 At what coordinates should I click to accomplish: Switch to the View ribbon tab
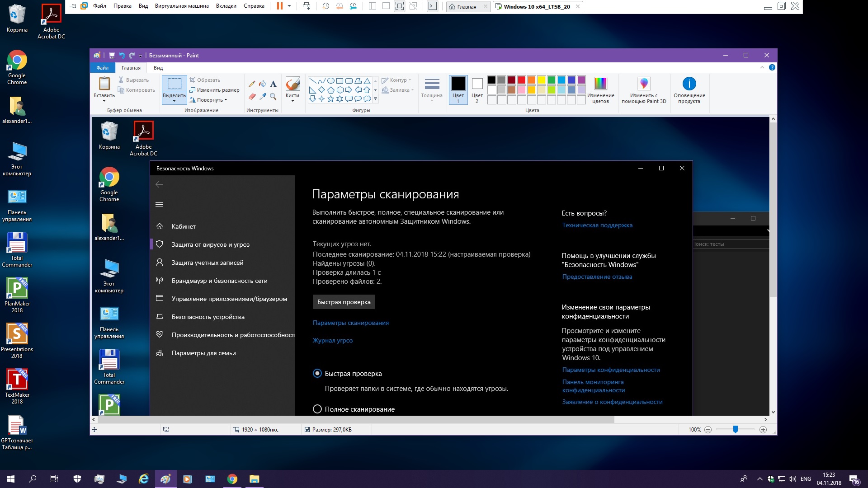pos(158,68)
